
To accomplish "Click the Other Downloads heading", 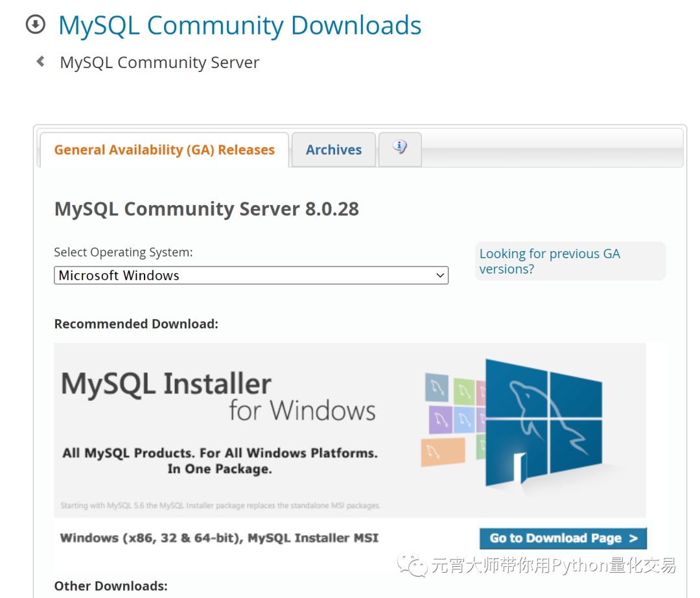I will pyautogui.click(x=111, y=586).
